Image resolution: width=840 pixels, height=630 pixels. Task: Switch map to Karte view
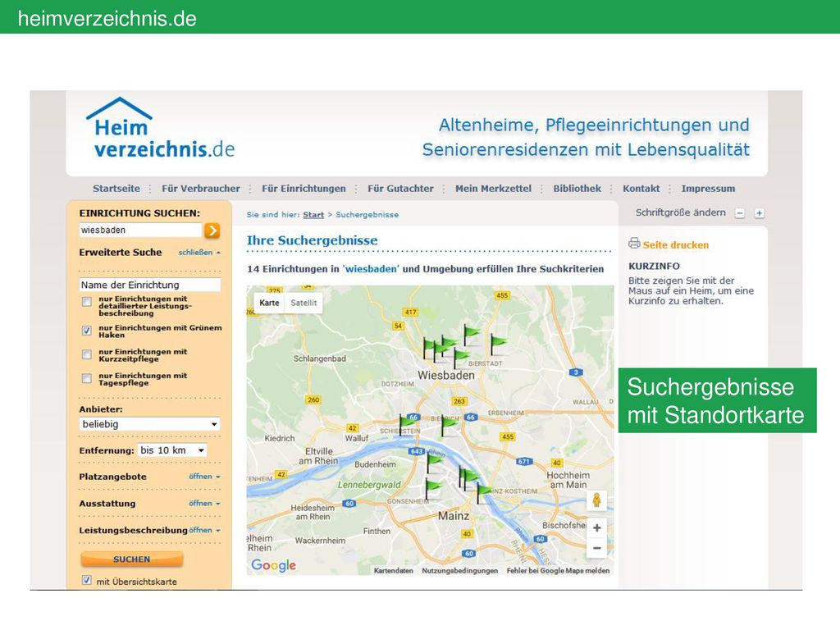pos(269,303)
